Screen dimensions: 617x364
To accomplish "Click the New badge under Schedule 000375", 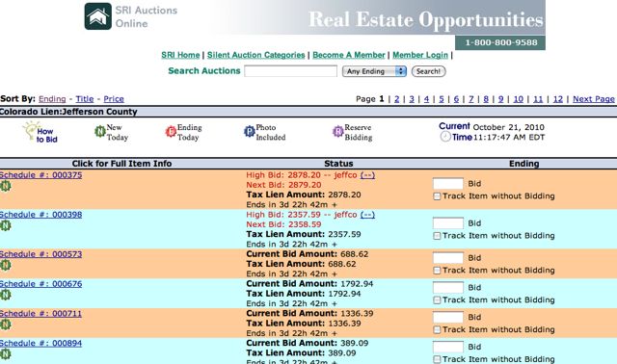I will (x=5, y=186).
